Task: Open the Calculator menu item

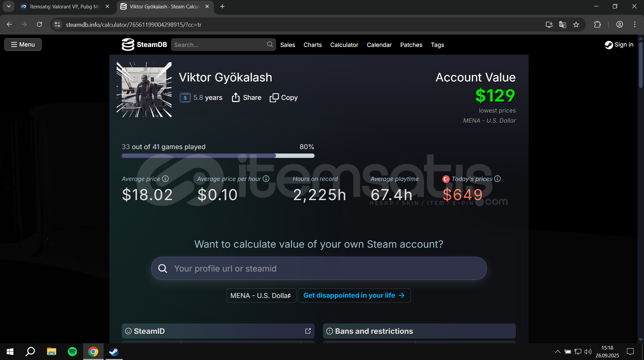Action: (x=344, y=45)
